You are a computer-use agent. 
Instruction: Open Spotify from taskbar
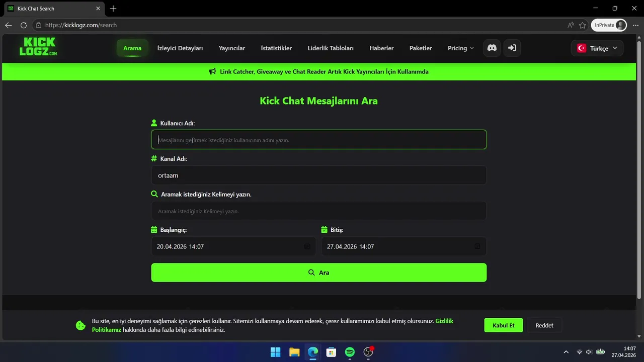pyautogui.click(x=350, y=352)
